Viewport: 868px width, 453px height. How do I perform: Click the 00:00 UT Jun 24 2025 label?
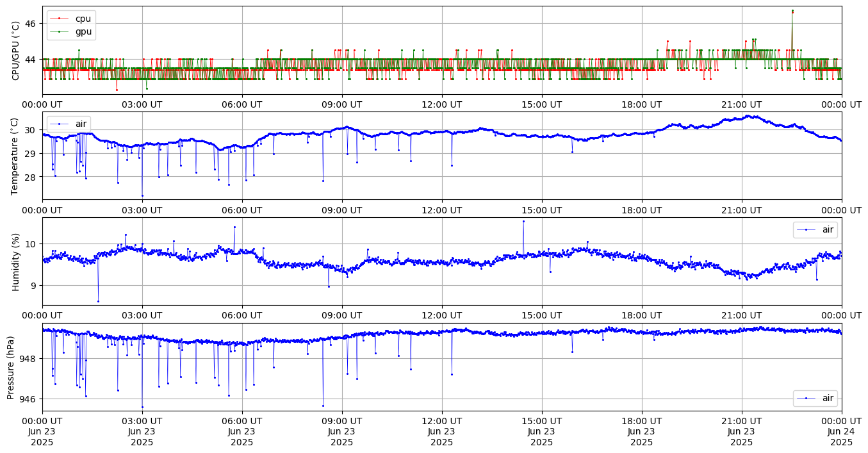842,432
